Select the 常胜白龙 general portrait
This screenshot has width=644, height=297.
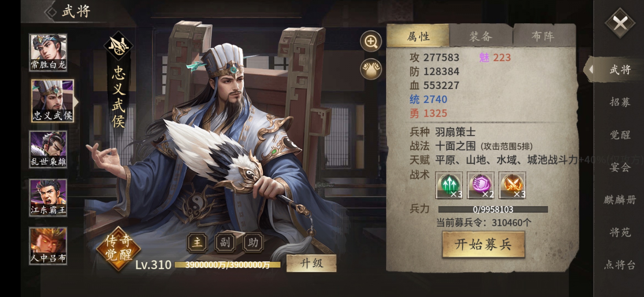pyautogui.click(x=48, y=53)
